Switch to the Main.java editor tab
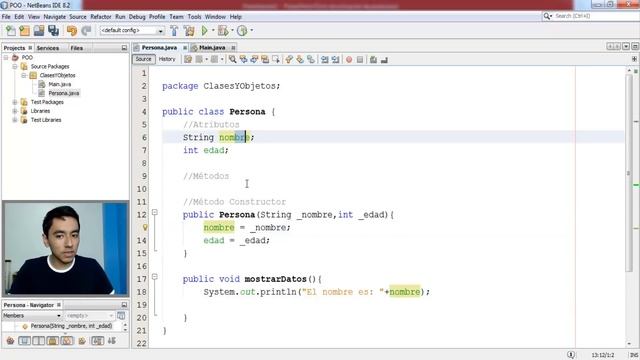 (212, 48)
